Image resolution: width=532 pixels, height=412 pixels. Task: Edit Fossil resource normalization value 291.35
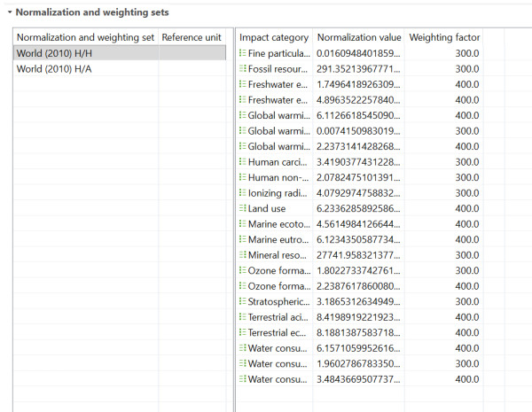358,69
